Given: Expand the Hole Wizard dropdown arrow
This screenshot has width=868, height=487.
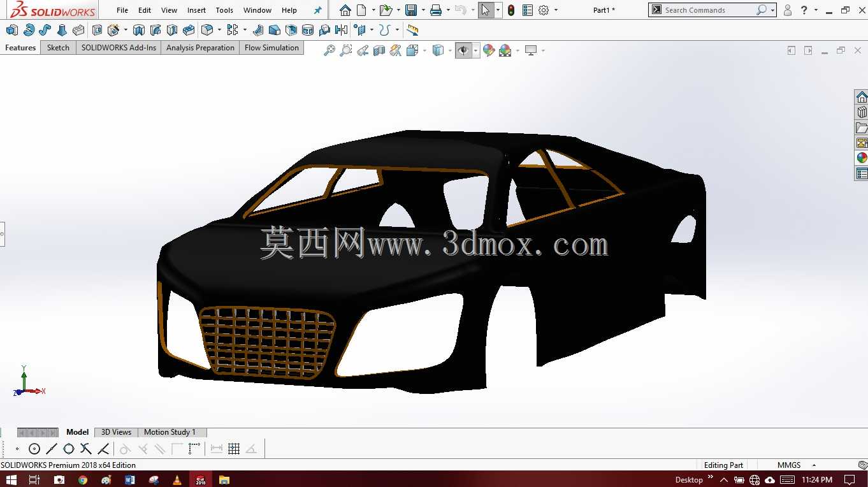Looking at the screenshot, I should pos(126,30).
